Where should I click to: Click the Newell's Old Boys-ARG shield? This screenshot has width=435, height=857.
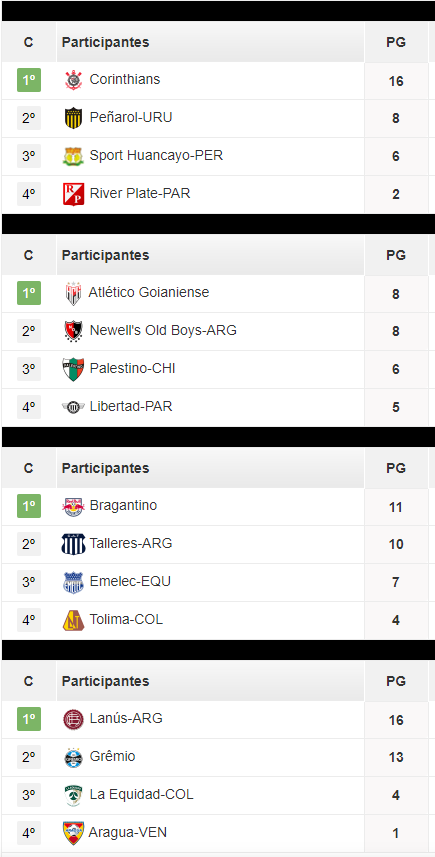click(x=73, y=331)
